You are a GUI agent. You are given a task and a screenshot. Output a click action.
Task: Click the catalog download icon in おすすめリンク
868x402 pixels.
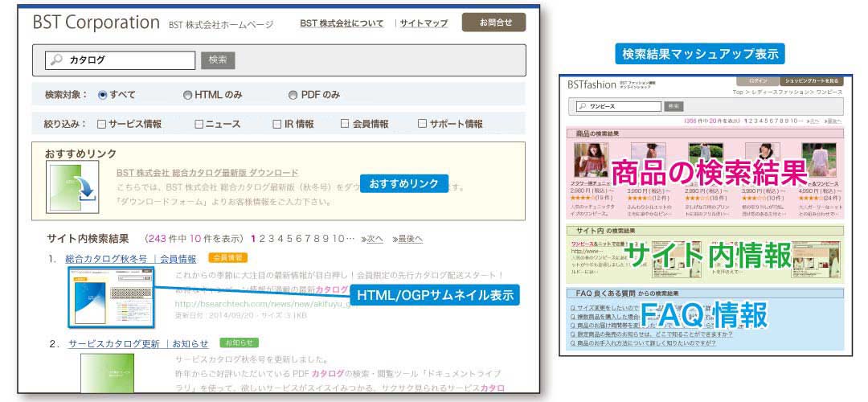click(72, 187)
